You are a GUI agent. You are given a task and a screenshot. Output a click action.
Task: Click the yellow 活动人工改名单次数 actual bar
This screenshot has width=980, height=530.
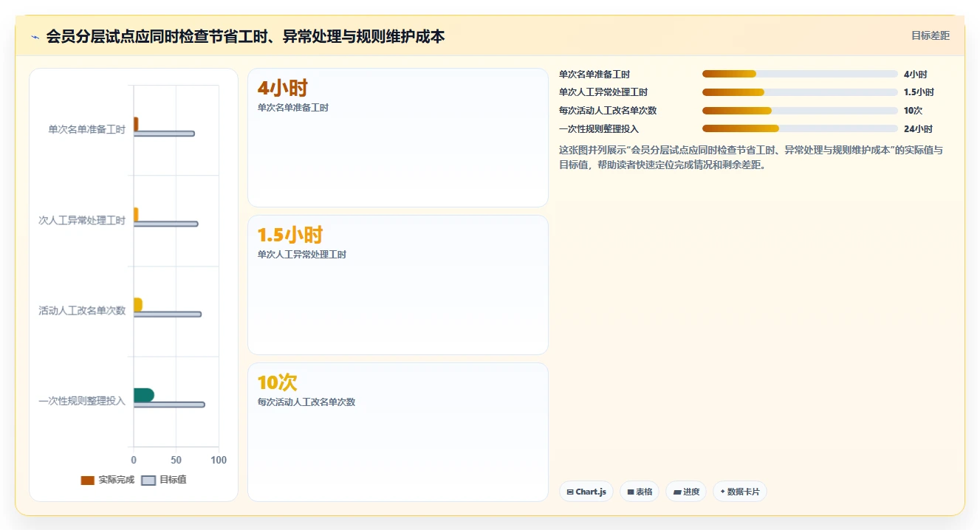point(137,304)
